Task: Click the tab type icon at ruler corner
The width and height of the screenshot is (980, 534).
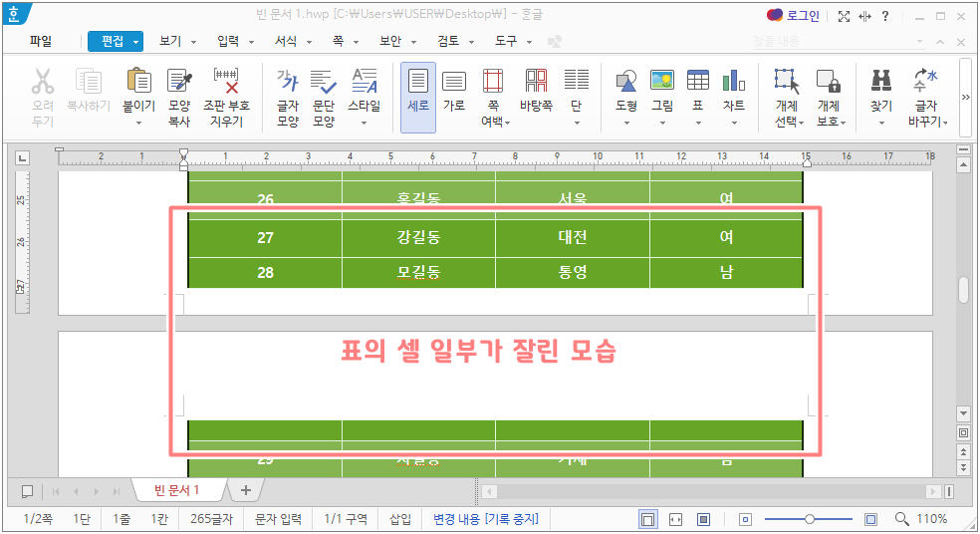Action: click(x=23, y=157)
